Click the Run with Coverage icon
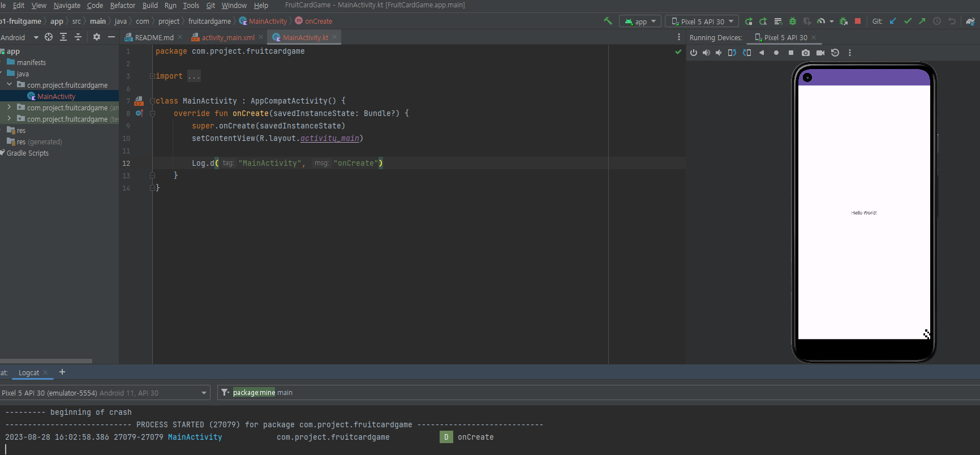Viewport: 980px width, 455px height. 807,22
